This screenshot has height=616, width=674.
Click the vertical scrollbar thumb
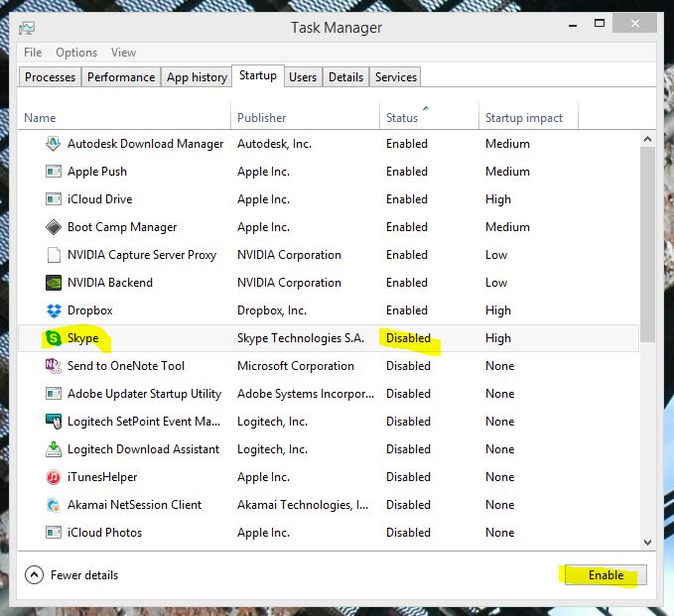click(x=647, y=245)
